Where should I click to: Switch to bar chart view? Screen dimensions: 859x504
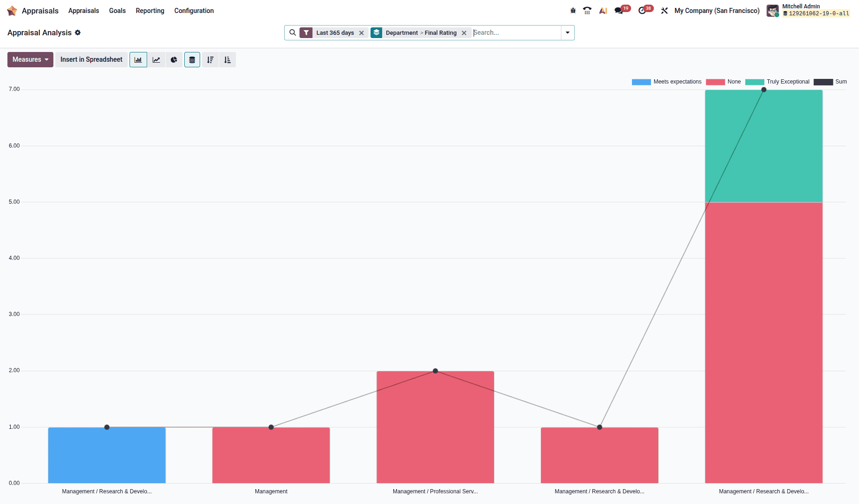(x=138, y=60)
